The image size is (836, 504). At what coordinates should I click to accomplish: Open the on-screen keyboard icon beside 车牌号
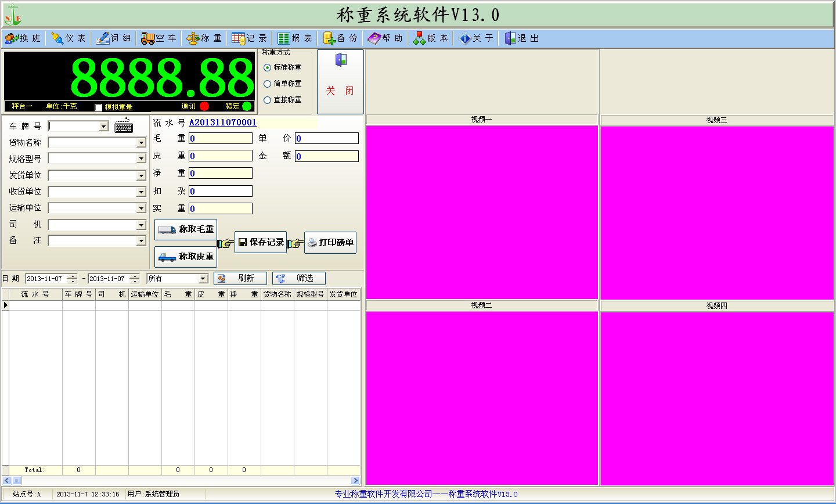(x=124, y=126)
